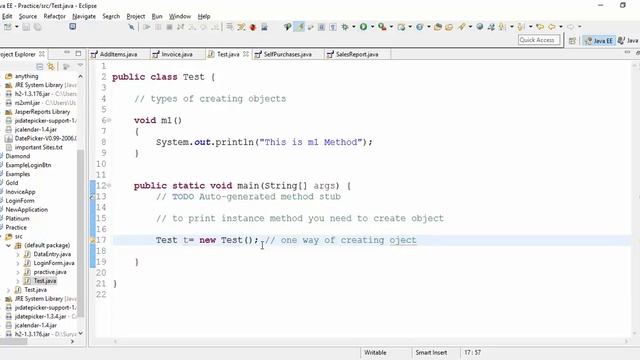Click the Save All toolbar icon
This screenshot has height=360, width=640.
(38, 27)
